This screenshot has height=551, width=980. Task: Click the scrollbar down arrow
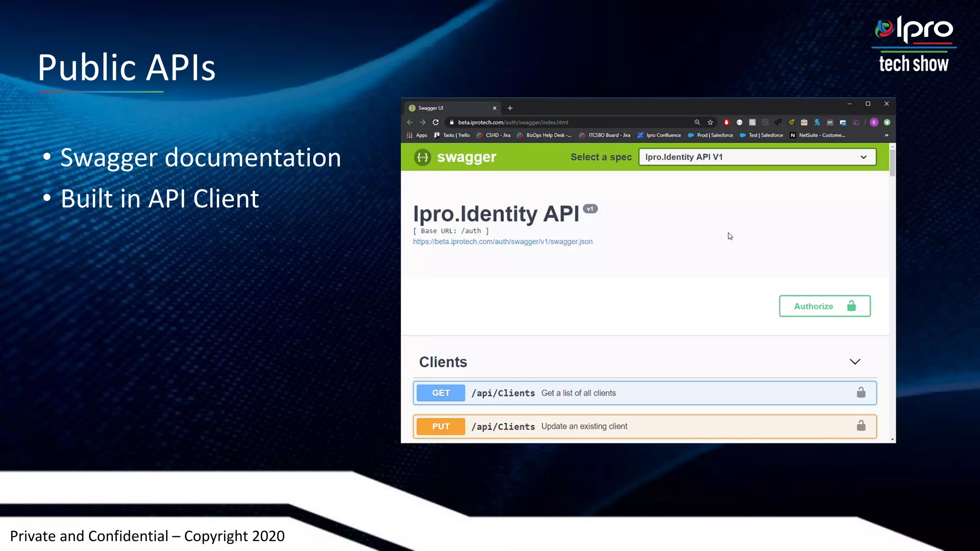pos(892,440)
